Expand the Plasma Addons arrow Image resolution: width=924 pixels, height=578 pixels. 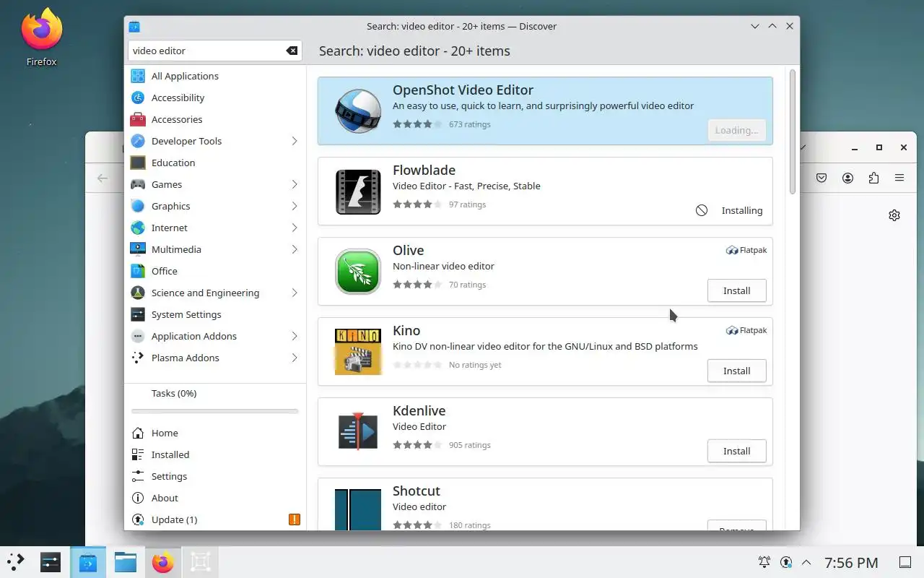click(295, 358)
